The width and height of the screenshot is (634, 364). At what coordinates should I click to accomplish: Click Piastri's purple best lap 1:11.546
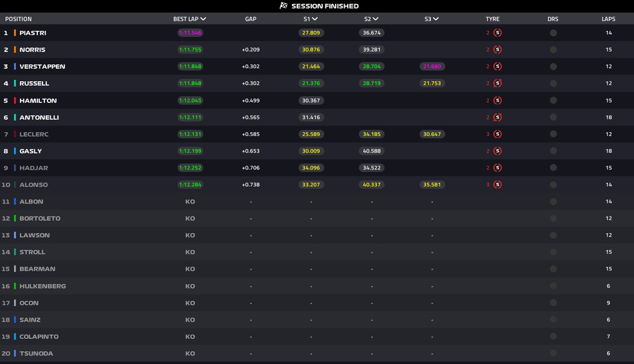190,33
